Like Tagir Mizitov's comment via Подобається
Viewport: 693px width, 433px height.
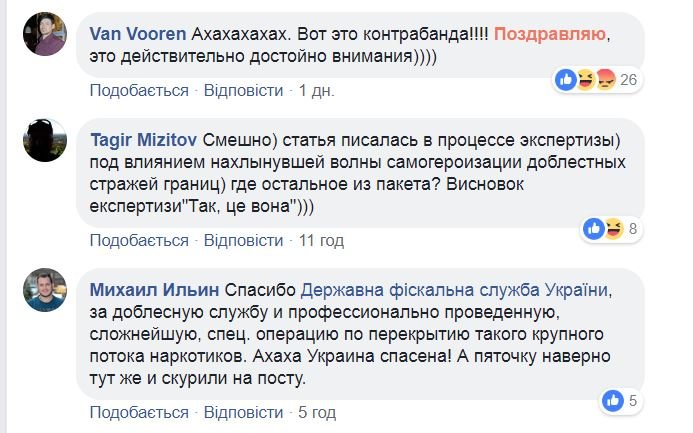pyautogui.click(x=139, y=240)
